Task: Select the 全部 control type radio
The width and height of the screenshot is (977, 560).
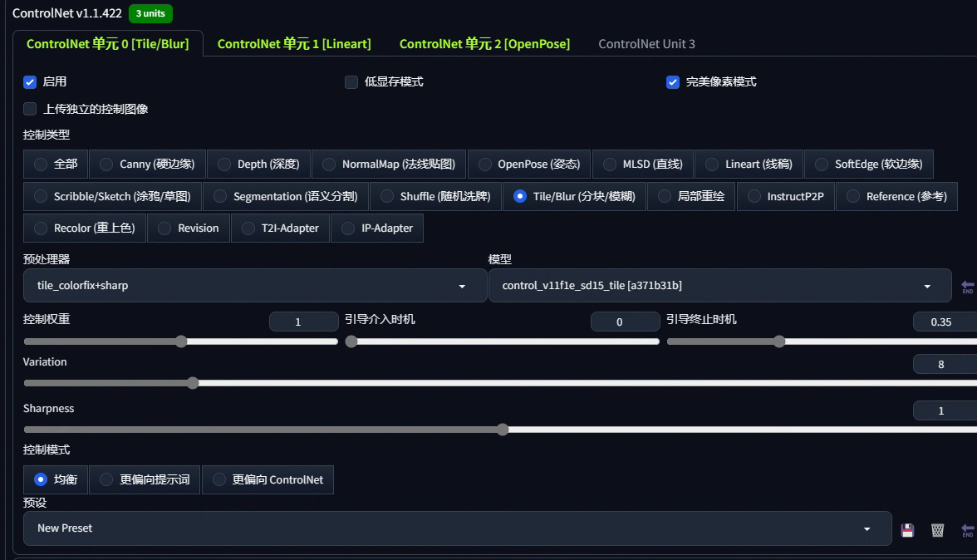Action: click(56, 164)
